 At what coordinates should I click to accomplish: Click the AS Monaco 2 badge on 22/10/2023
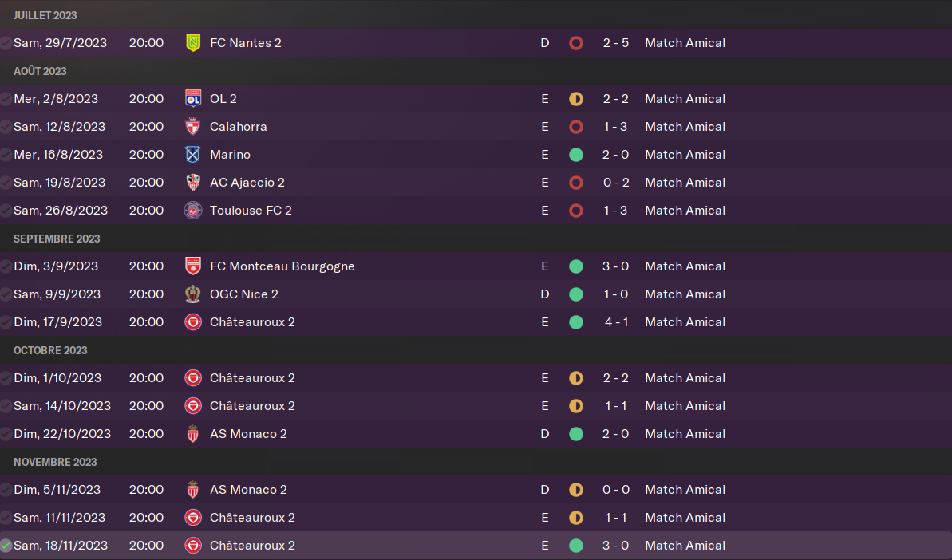click(192, 434)
